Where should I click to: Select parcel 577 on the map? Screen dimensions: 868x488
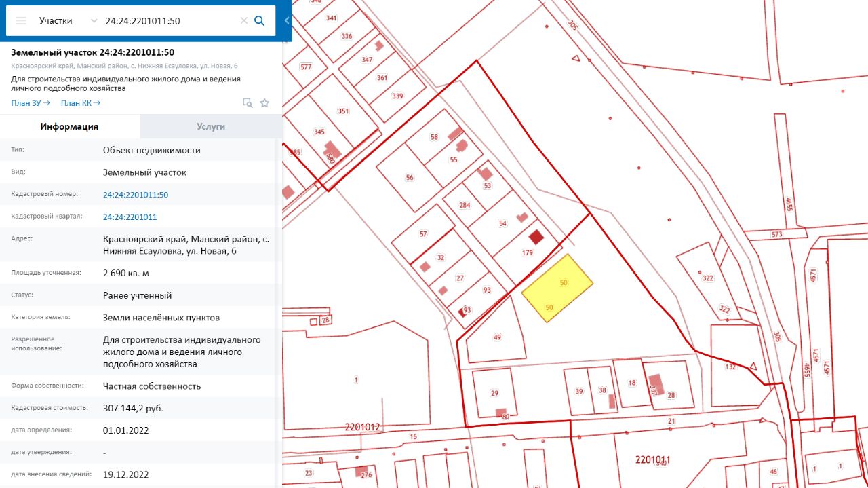(x=306, y=67)
